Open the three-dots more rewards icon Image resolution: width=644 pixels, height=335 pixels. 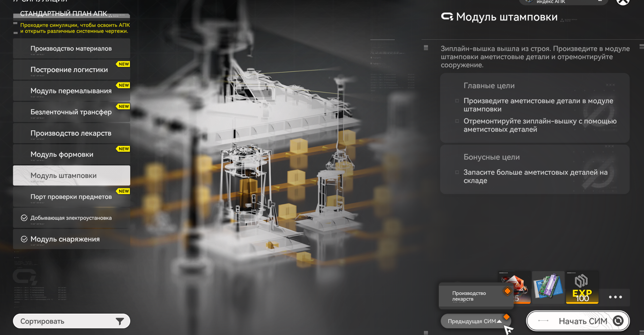click(x=615, y=297)
